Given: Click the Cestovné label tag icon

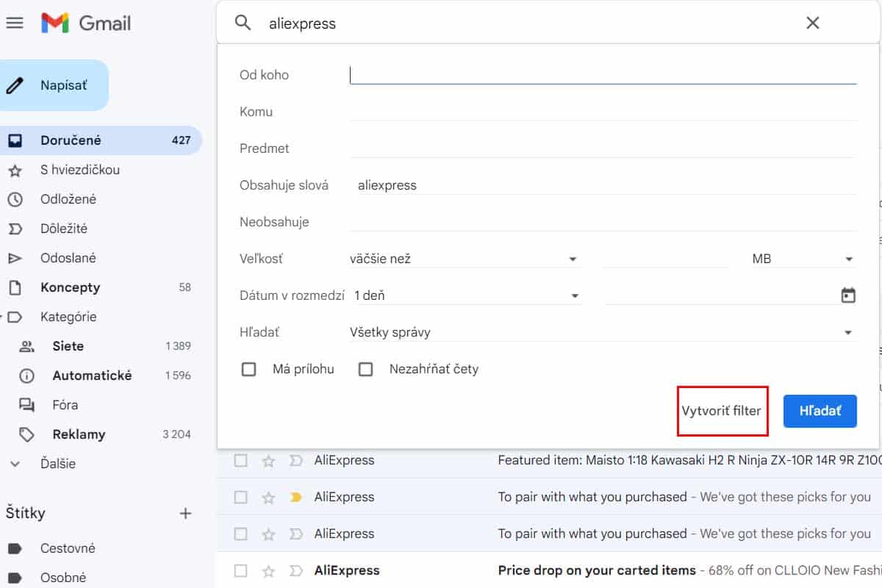Looking at the screenshot, I should coord(15,548).
